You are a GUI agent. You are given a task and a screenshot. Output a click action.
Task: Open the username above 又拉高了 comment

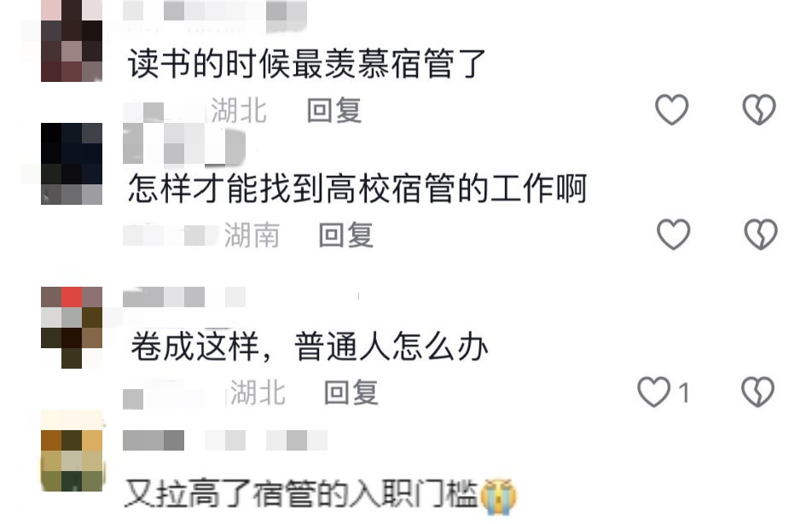pyautogui.click(x=225, y=440)
